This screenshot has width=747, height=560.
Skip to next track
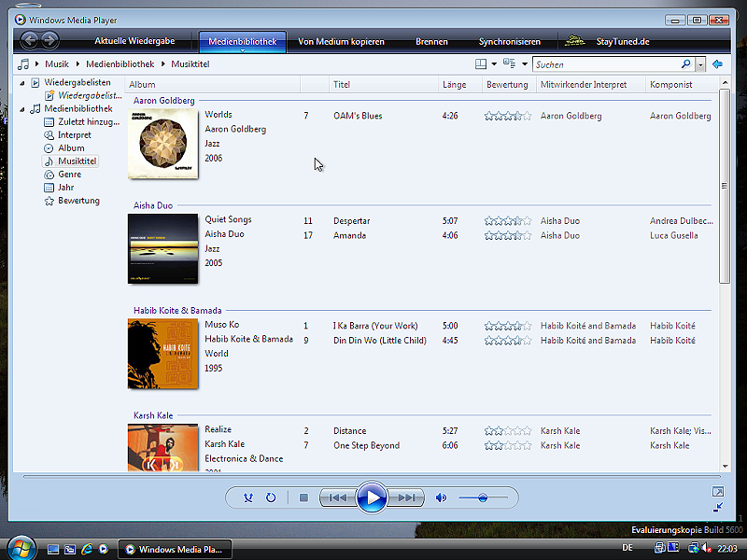click(x=406, y=497)
